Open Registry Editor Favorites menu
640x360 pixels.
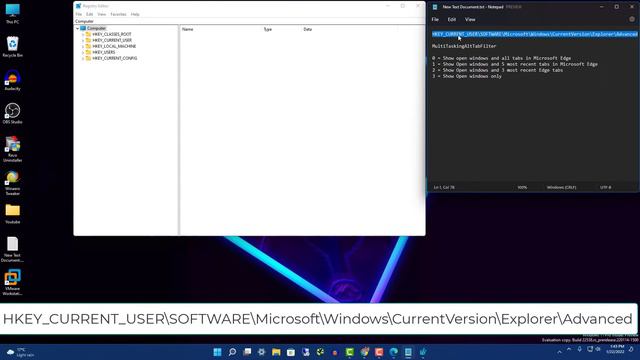coord(118,14)
